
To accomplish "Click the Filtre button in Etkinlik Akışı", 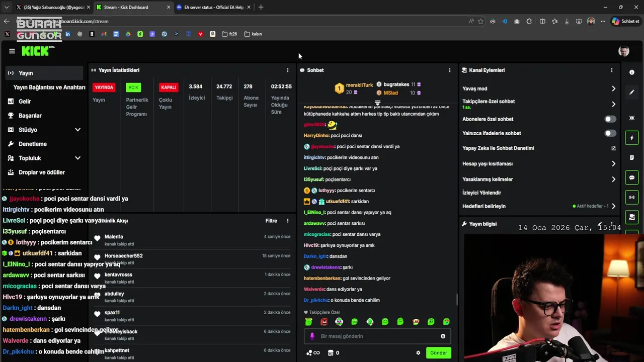I will 271,221.
